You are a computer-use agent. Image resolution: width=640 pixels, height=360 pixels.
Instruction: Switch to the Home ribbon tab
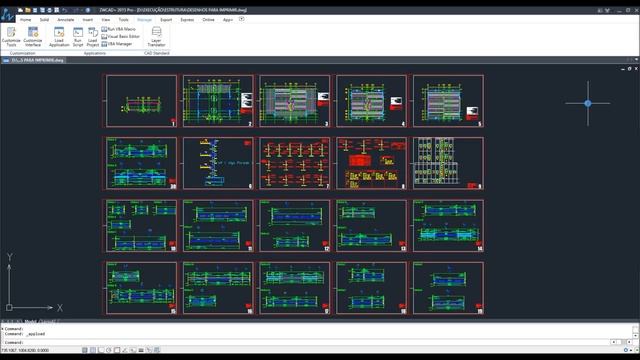[x=25, y=20]
